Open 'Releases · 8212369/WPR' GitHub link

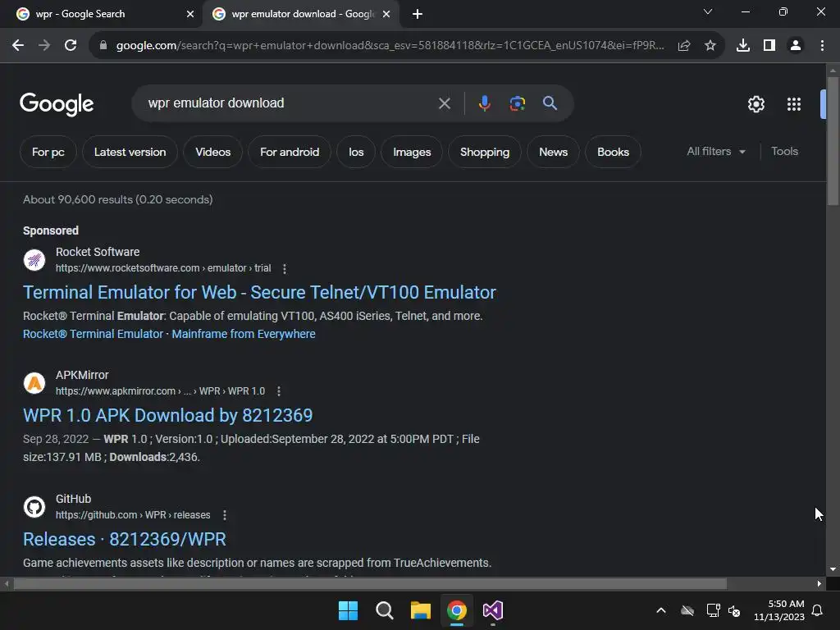click(x=125, y=540)
